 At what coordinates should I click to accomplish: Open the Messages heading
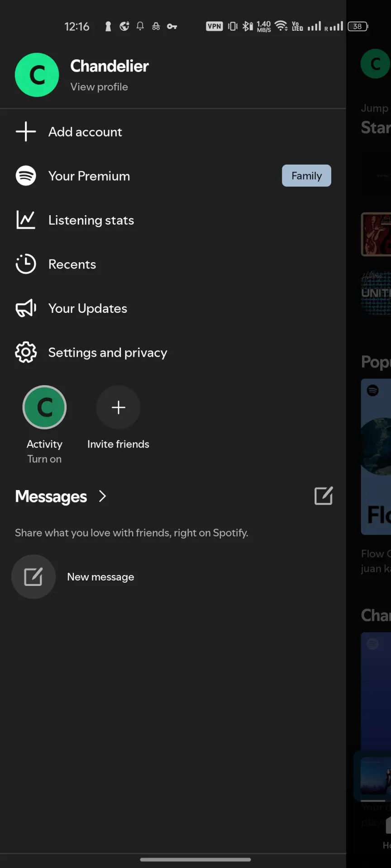click(51, 496)
